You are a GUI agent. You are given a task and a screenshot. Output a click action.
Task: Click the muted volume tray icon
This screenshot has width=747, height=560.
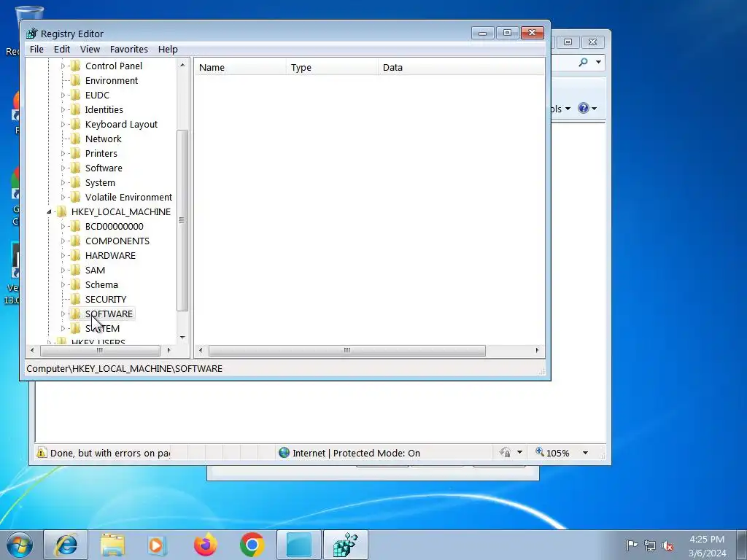[667, 545]
